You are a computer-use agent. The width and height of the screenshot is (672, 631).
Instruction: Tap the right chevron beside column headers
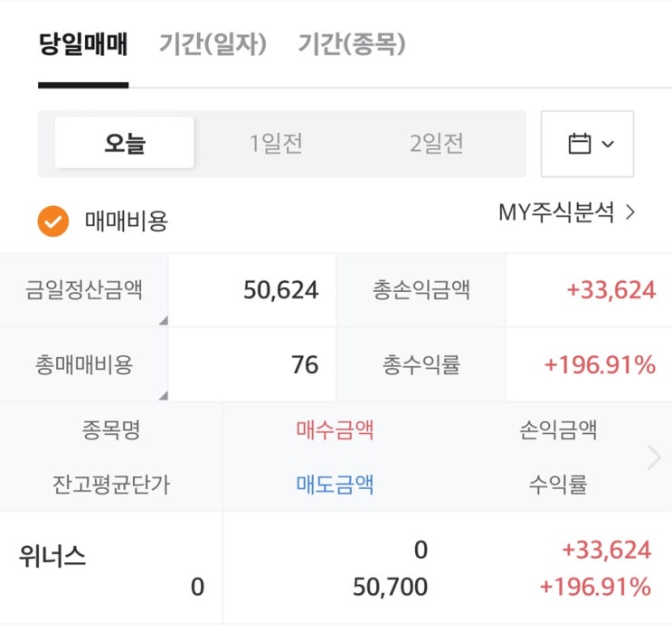tap(655, 457)
